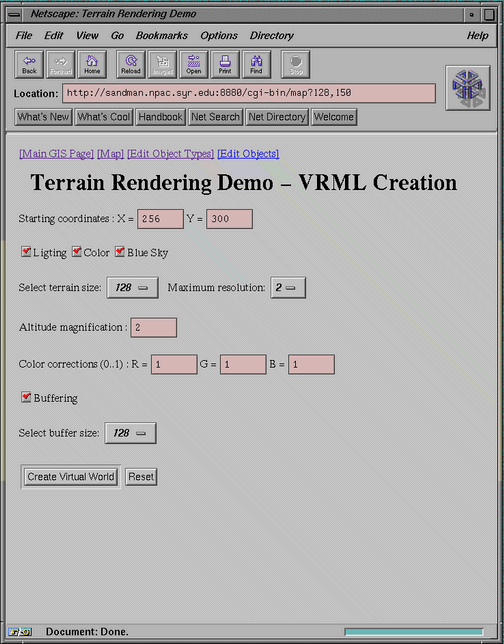This screenshot has height=644, width=504.
Task: Click the Altitude magnification input field
Action: [154, 327]
